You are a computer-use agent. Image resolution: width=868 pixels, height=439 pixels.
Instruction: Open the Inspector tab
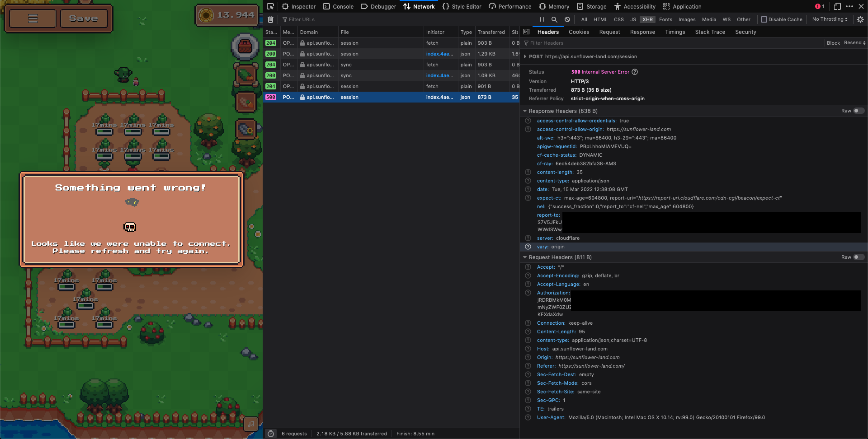[299, 6]
